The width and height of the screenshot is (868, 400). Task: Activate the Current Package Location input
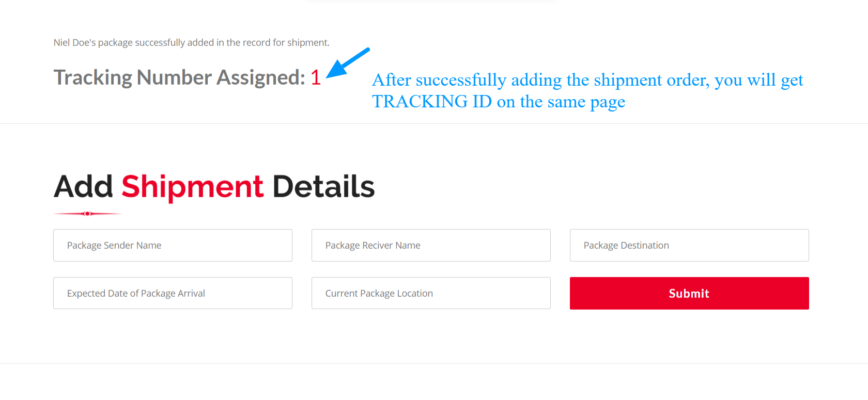431,293
